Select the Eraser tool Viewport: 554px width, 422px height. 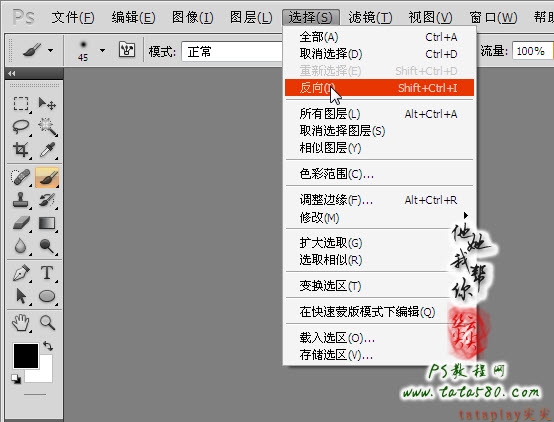point(21,223)
